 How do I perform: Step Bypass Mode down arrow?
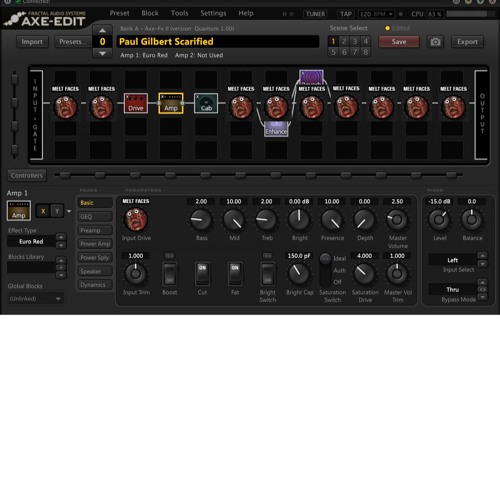tap(482, 297)
